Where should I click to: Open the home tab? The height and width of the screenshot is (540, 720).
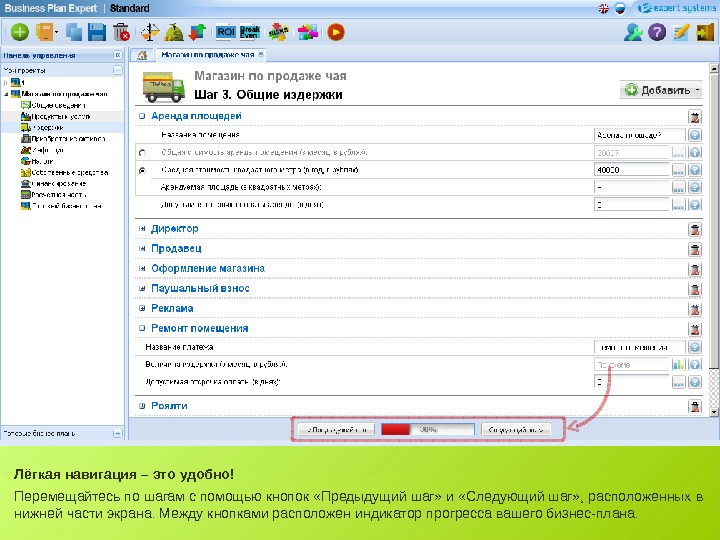click(x=142, y=55)
